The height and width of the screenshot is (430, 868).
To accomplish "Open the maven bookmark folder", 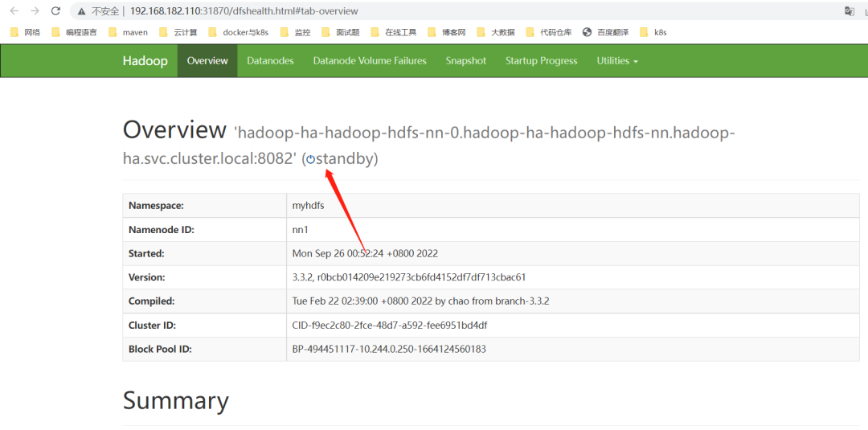I will tap(129, 32).
